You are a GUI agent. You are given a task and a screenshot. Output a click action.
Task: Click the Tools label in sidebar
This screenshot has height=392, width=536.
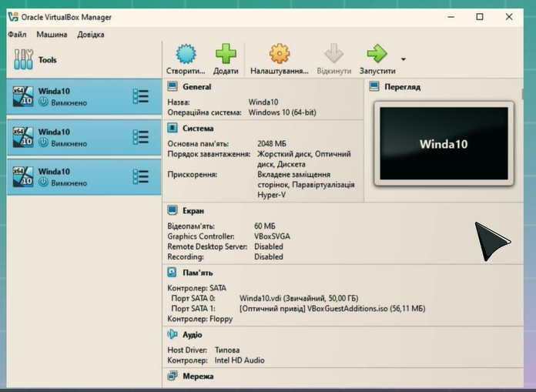point(48,60)
